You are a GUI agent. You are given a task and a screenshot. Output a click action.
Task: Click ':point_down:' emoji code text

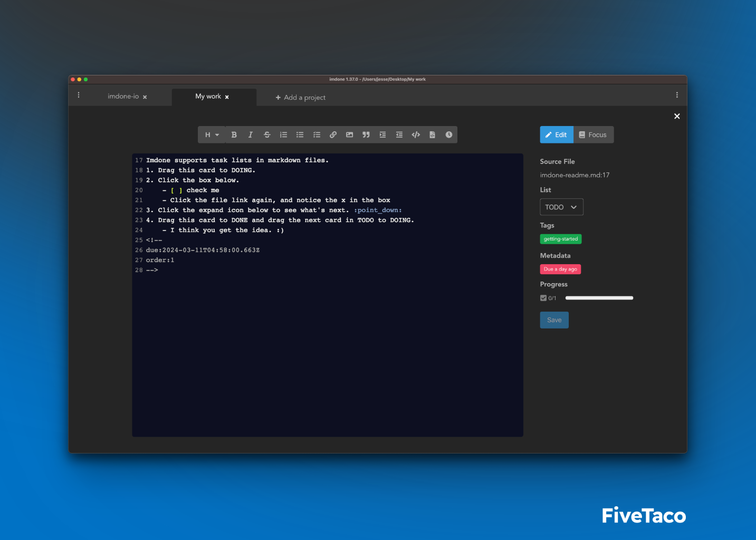pyautogui.click(x=378, y=210)
